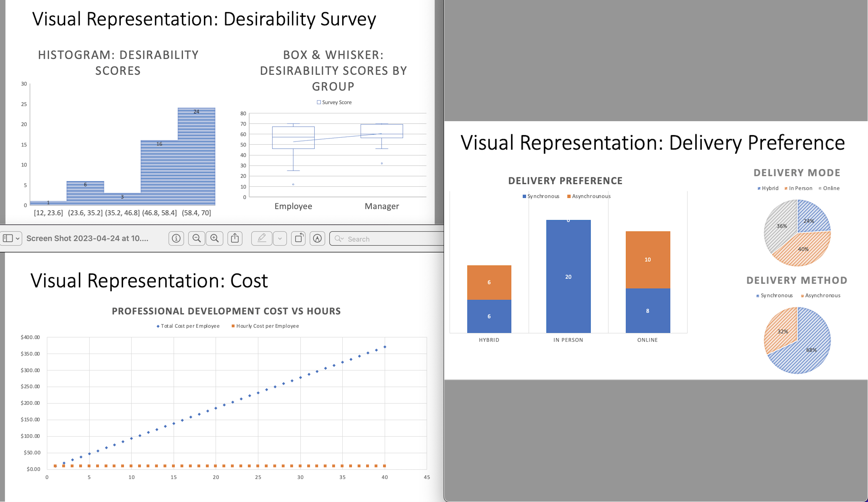Open the highlight color dropdown arrow
This screenshot has height=502, width=868.
[280, 239]
